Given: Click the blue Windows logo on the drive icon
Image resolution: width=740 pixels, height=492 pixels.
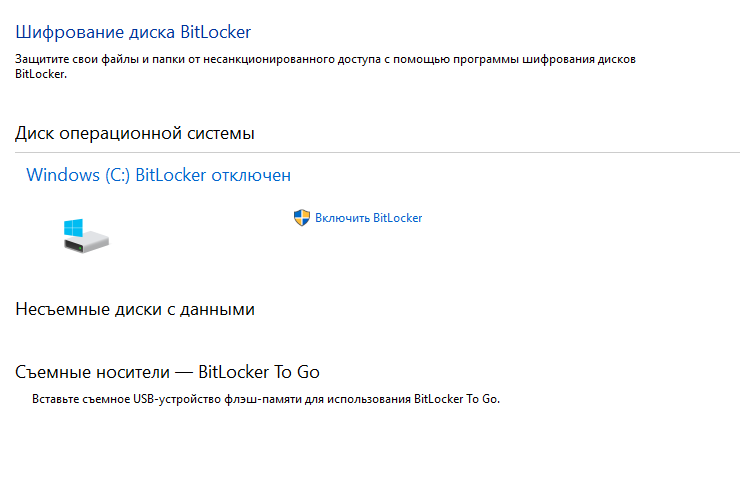Looking at the screenshot, I should (x=73, y=227).
